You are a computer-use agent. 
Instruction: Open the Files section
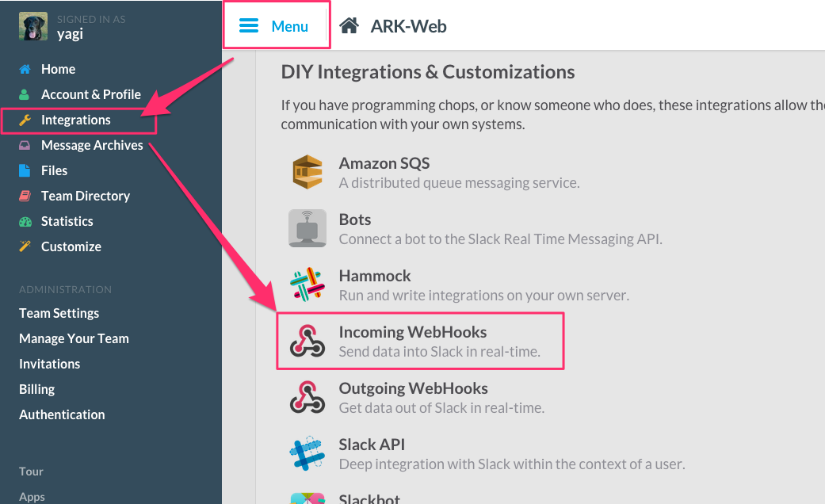pyautogui.click(x=54, y=170)
